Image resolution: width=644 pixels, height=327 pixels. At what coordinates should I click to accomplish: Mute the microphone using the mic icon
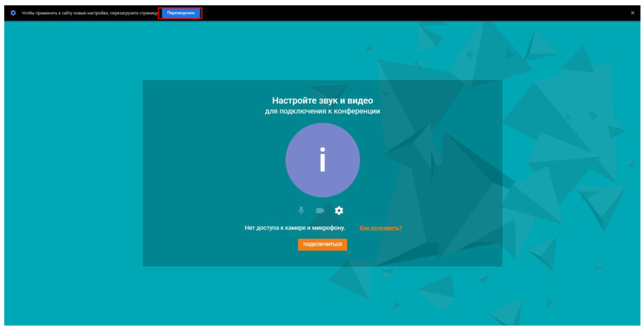click(x=301, y=210)
